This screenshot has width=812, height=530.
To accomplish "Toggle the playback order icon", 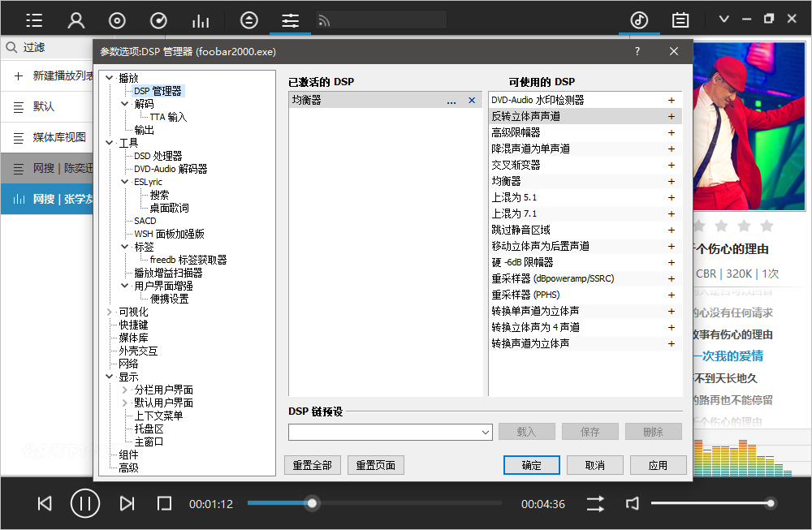I will pyautogui.click(x=595, y=504).
